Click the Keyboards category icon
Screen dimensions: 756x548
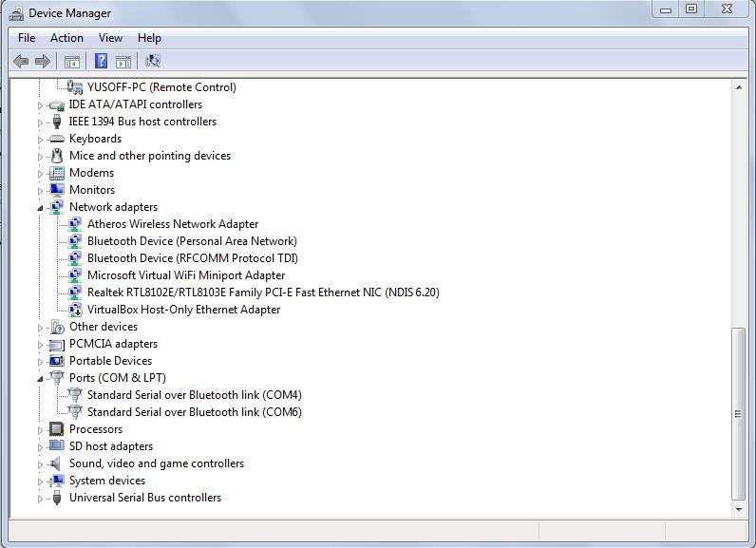tap(57, 139)
